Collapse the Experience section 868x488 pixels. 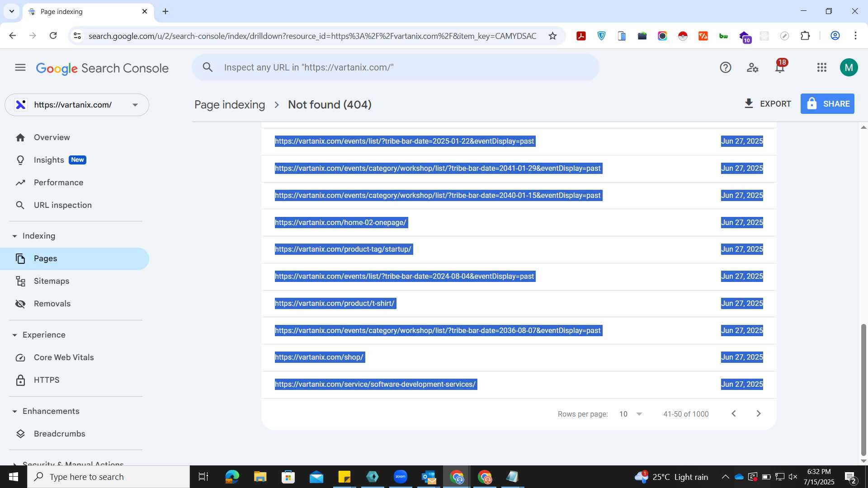39,335
